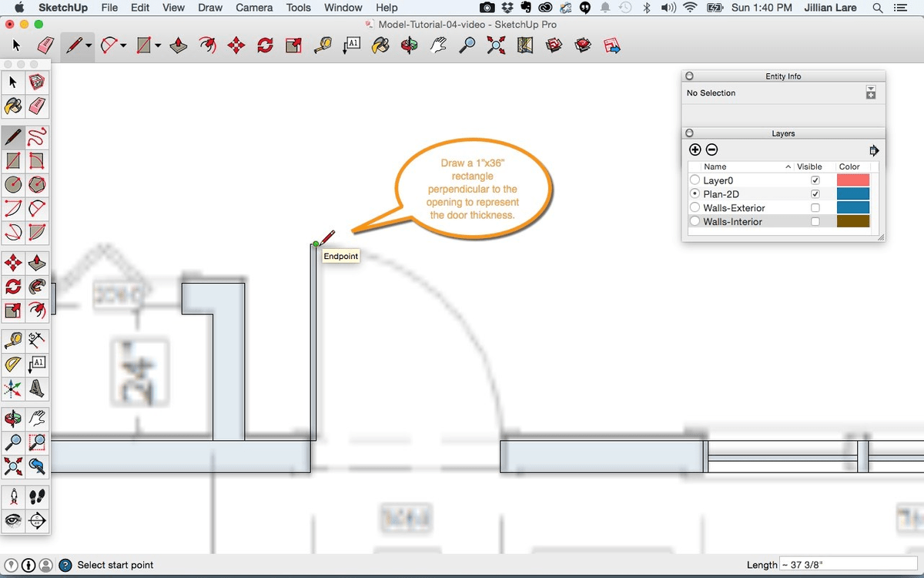
Task: Click the Add Layer plus button
Action: (695, 150)
